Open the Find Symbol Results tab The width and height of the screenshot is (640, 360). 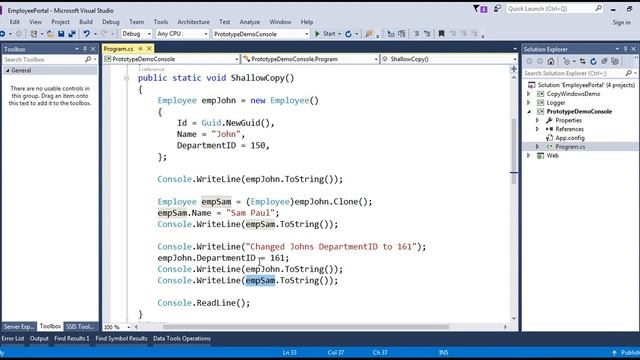[x=121, y=338]
